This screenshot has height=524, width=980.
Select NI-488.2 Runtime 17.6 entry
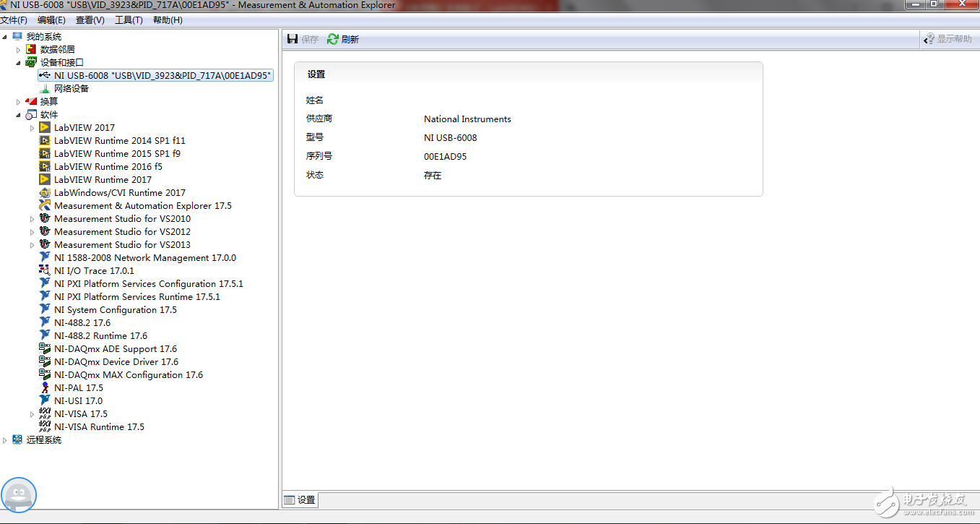click(100, 336)
